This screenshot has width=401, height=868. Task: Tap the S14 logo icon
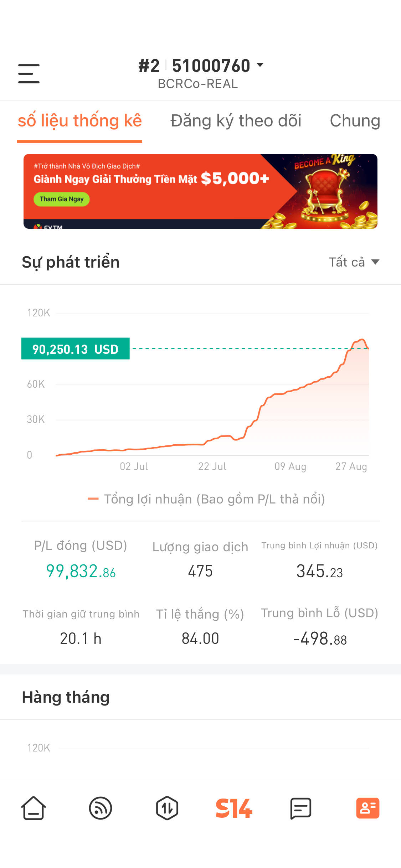[x=234, y=808]
